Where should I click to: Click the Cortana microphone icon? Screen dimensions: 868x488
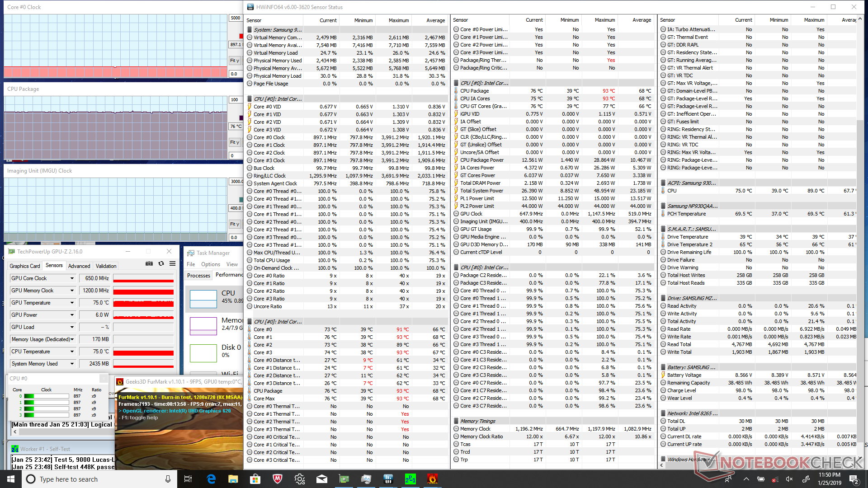168,479
